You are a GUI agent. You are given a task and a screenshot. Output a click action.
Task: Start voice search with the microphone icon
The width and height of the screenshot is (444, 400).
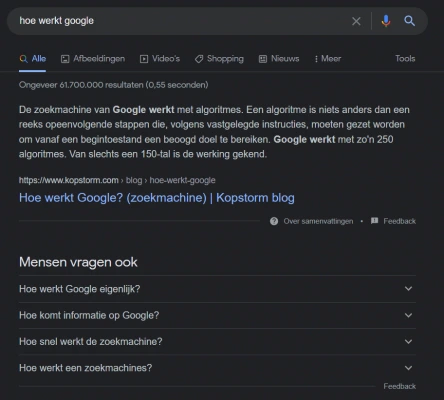386,21
